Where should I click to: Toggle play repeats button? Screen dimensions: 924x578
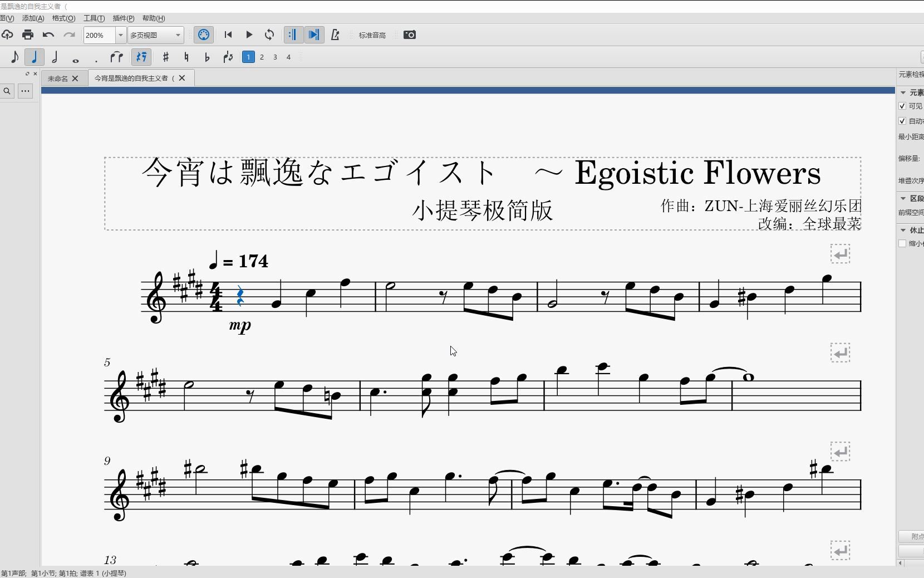pyautogui.click(x=293, y=35)
